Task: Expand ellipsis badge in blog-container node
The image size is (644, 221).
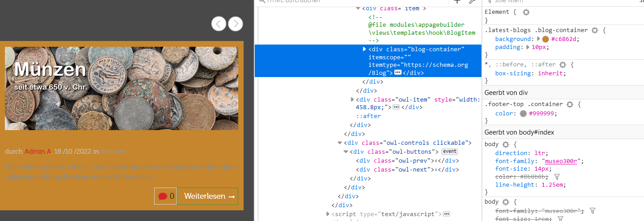Action: [x=398, y=73]
